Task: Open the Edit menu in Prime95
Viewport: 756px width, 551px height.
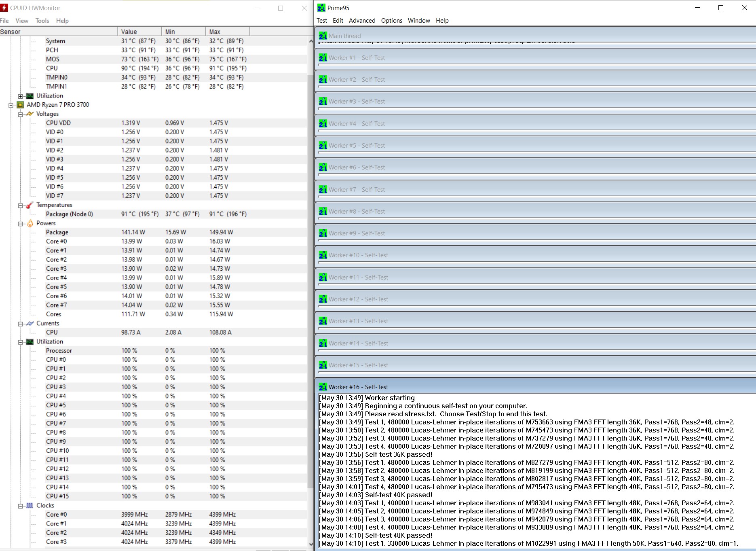Action: pos(338,21)
